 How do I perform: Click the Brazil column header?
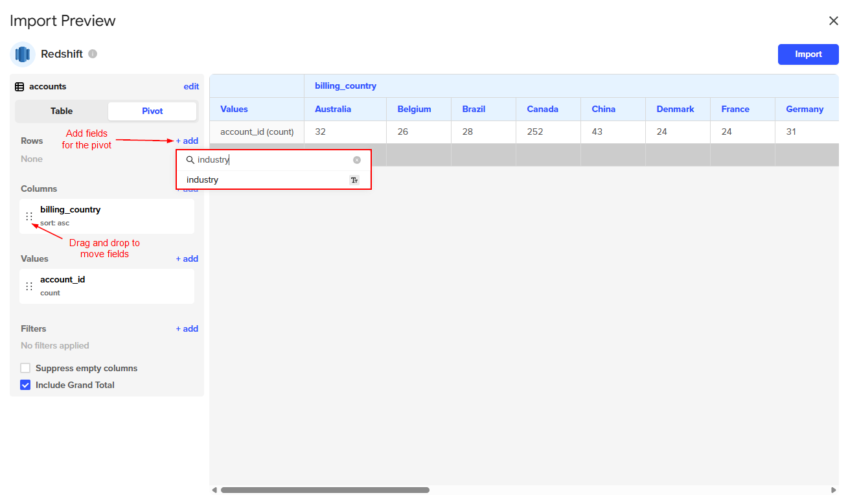[484, 109]
